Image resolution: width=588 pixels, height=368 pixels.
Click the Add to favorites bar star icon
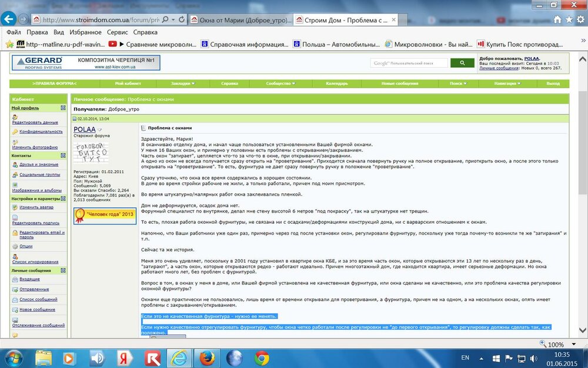10,44
